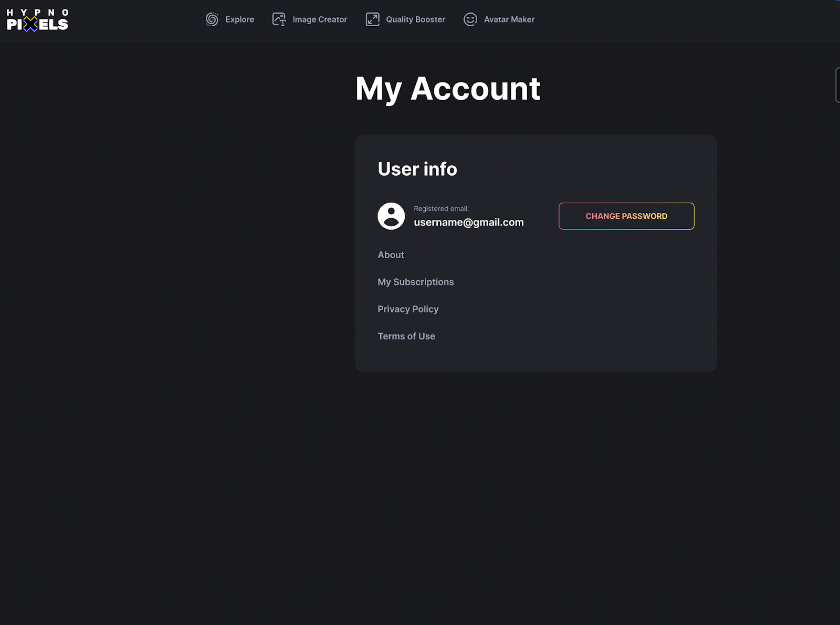Click the User info section heading
This screenshot has height=625, width=840.
[x=417, y=169]
